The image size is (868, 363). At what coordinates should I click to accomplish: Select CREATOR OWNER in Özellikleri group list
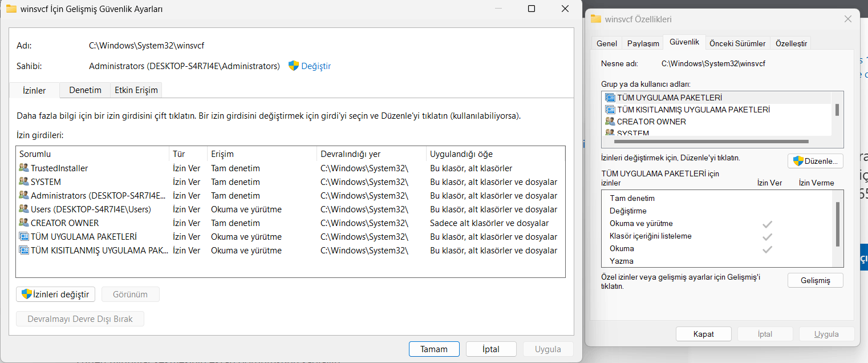tap(717, 122)
